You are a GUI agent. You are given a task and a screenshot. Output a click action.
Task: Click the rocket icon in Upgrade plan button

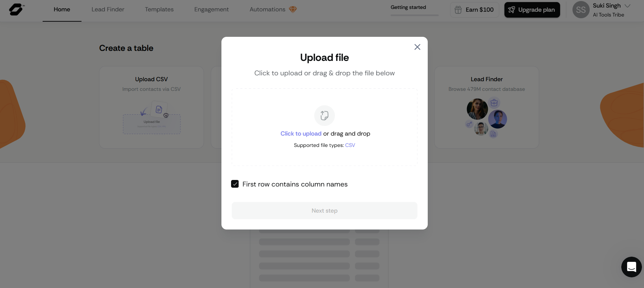point(511,10)
